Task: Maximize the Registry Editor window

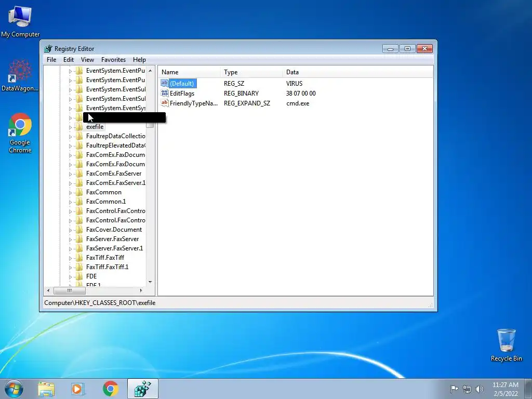Action: [407, 49]
